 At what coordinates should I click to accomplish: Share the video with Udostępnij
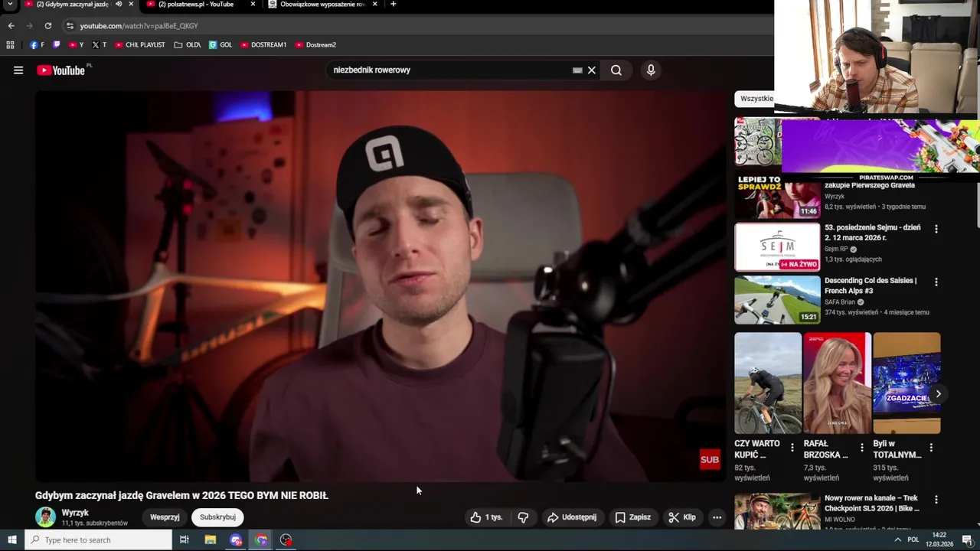coord(572,517)
